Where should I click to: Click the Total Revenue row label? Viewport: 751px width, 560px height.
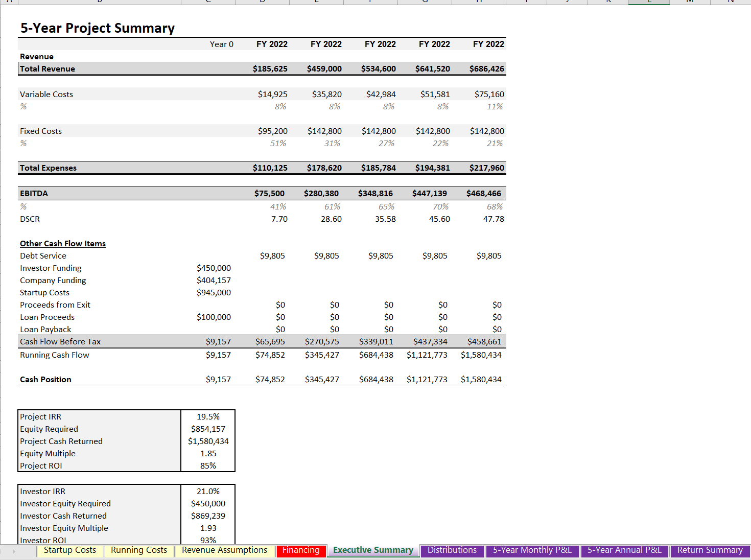48,69
